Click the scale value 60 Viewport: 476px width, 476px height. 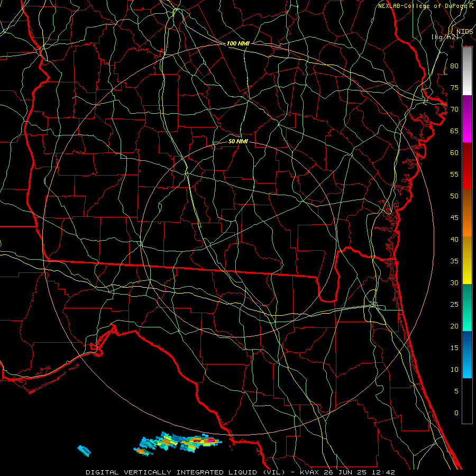[454, 153]
